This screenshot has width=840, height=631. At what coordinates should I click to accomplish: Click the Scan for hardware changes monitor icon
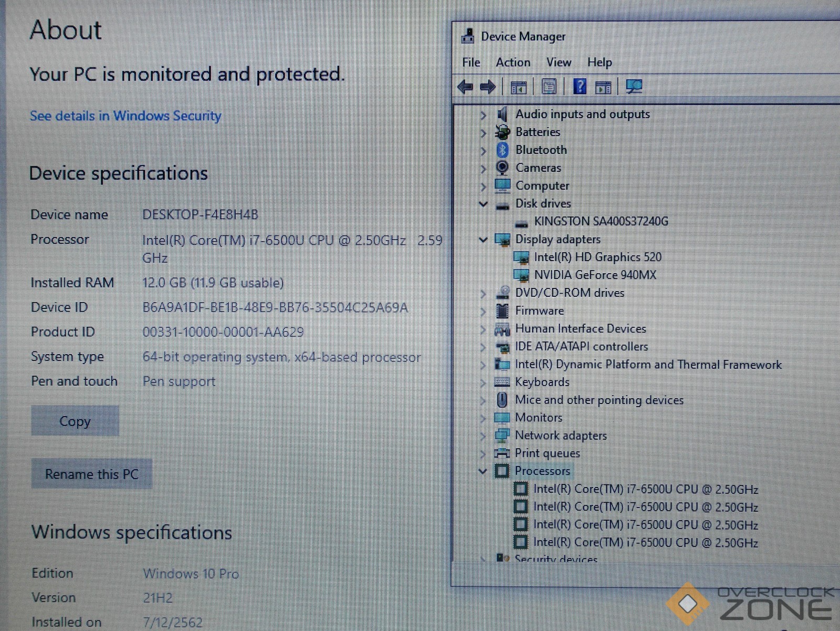click(634, 87)
